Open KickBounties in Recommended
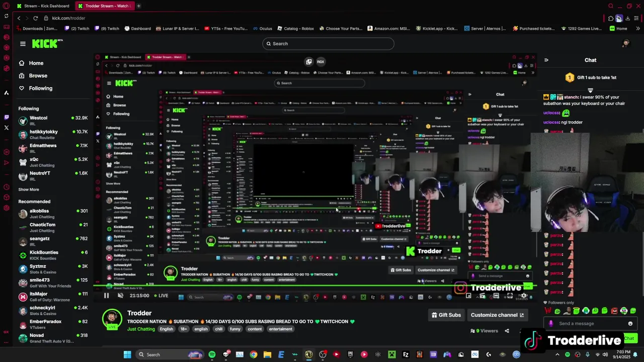The image size is (644, 362). click(53, 255)
